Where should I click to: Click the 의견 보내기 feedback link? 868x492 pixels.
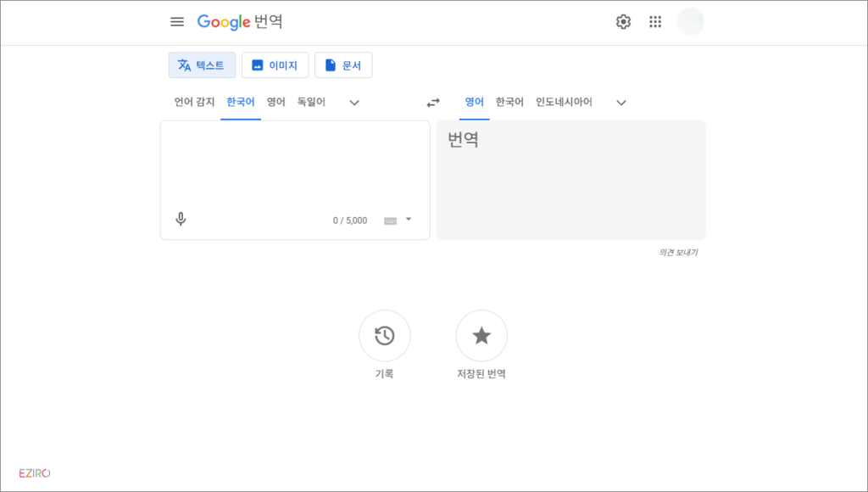tap(678, 253)
